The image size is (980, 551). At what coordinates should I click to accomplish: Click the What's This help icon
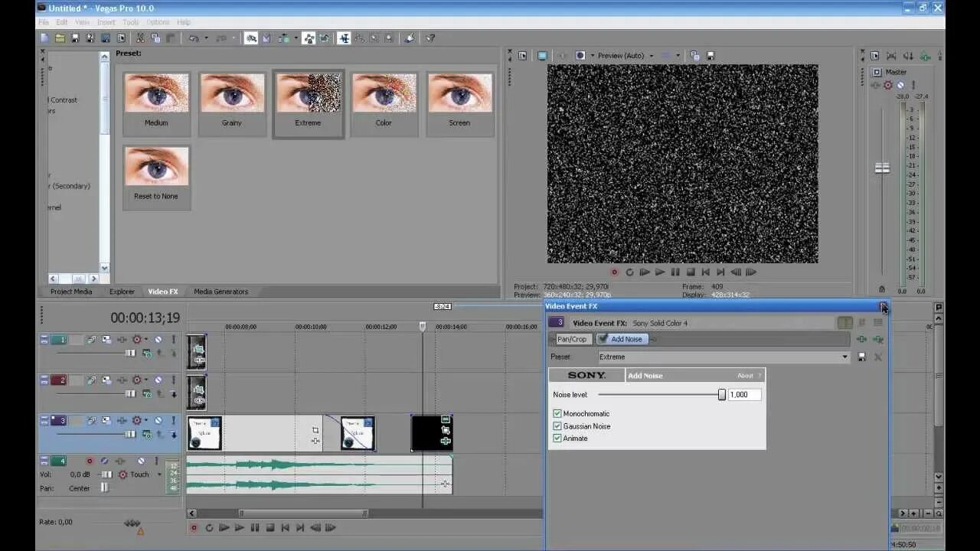tap(430, 37)
